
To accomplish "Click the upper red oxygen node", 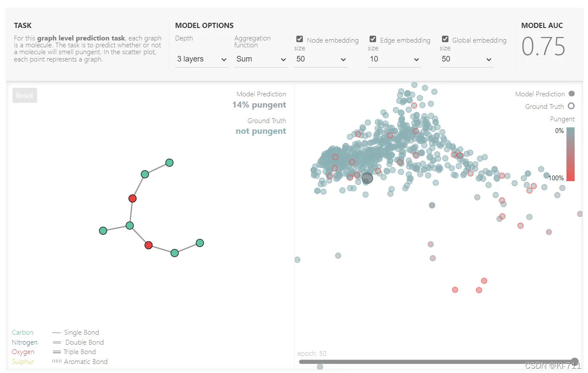I will [132, 198].
